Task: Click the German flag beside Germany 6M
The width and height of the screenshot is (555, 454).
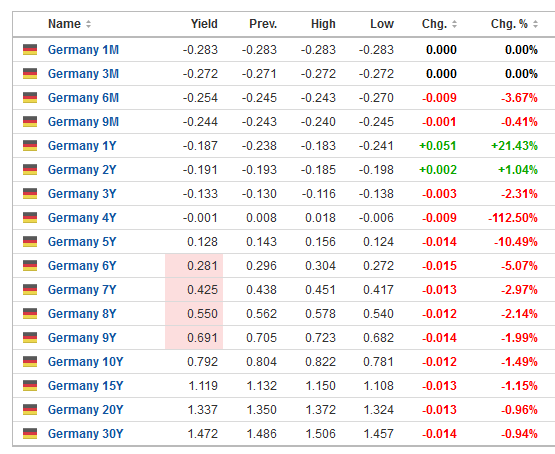Action: (30, 98)
